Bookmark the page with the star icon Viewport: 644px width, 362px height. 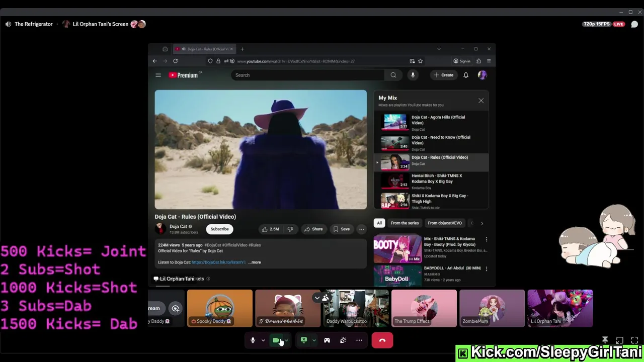(420, 61)
